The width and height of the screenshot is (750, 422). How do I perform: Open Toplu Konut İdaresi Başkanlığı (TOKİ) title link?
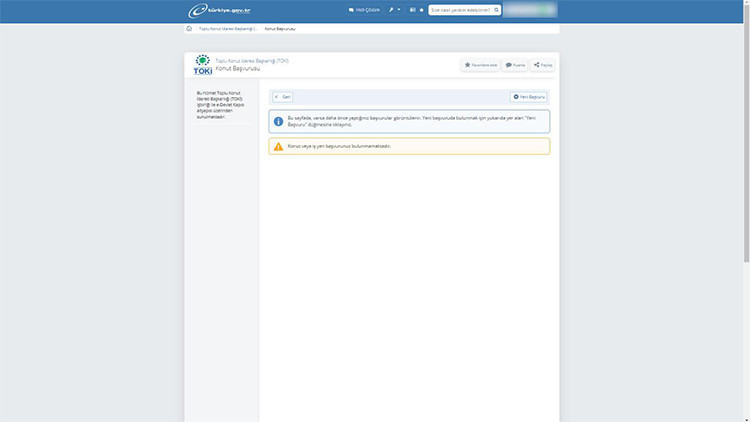(252, 61)
